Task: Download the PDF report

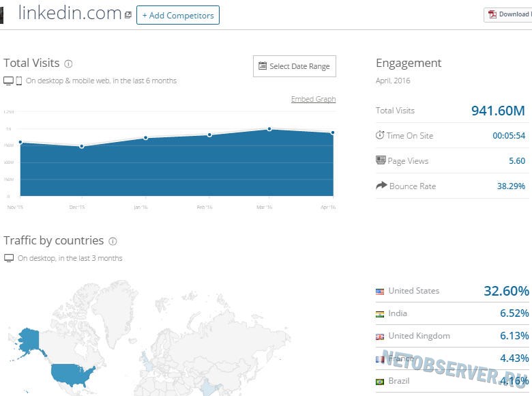Action: [508, 14]
